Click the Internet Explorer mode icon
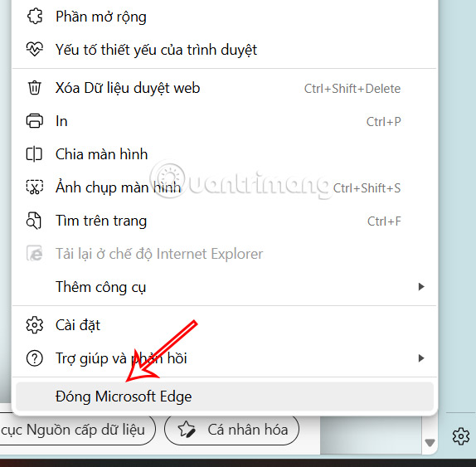 click(35, 254)
